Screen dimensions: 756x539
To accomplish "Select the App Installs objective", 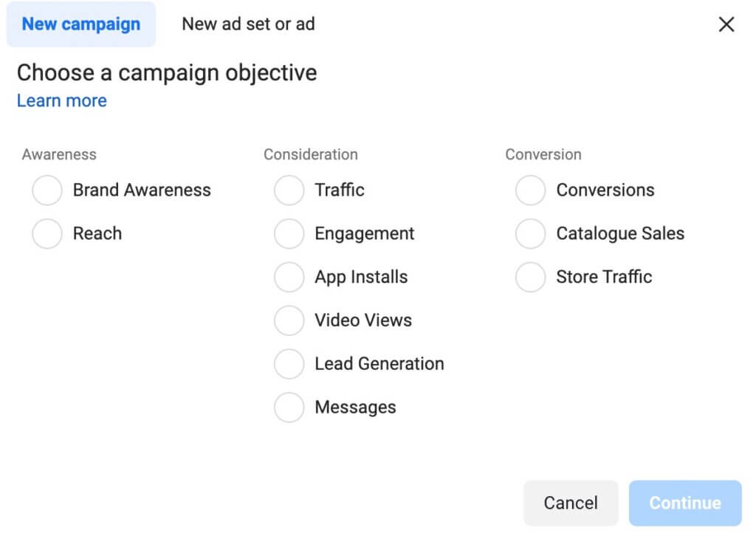I will tap(289, 277).
